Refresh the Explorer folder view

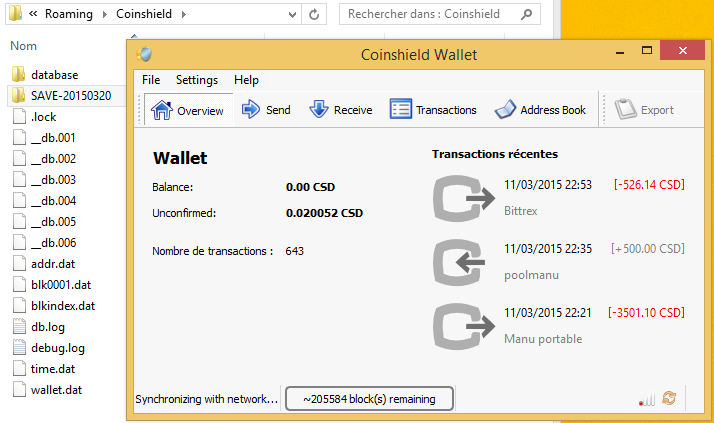click(x=314, y=15)
